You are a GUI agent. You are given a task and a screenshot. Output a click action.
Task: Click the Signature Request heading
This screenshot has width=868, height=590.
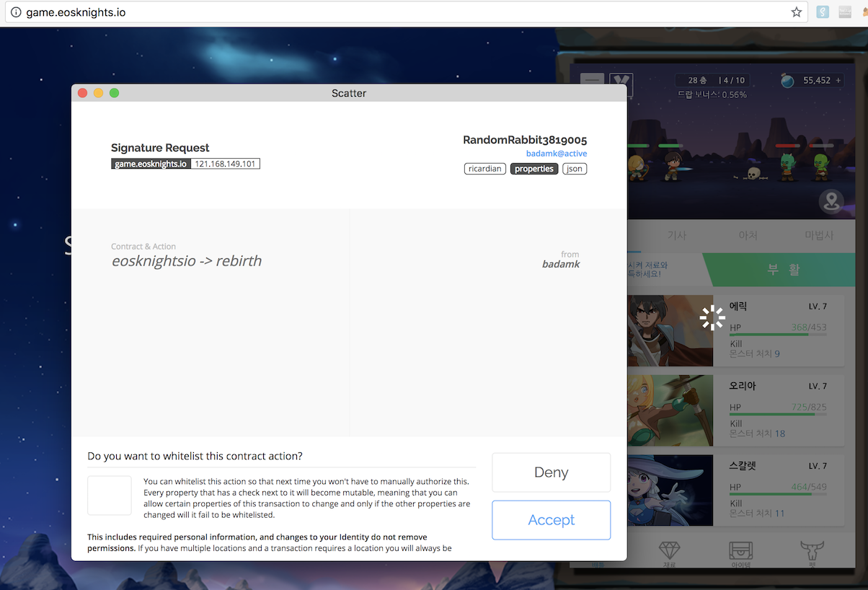(x=160, y=148)
